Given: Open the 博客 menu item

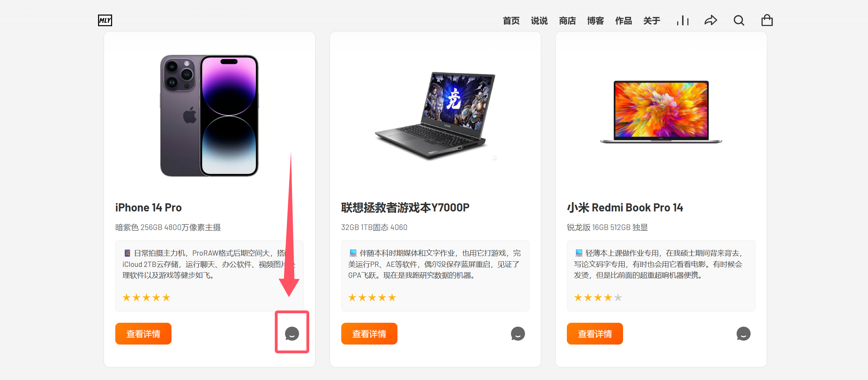Looking at the screenshot, I should point(595,21).
